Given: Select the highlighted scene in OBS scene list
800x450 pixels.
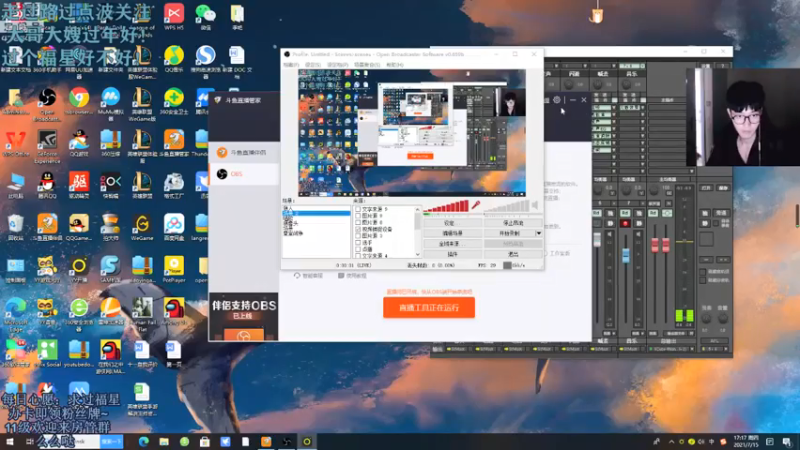Looking at the screenshot, I should pyautogui.click(x=316, y=214).
